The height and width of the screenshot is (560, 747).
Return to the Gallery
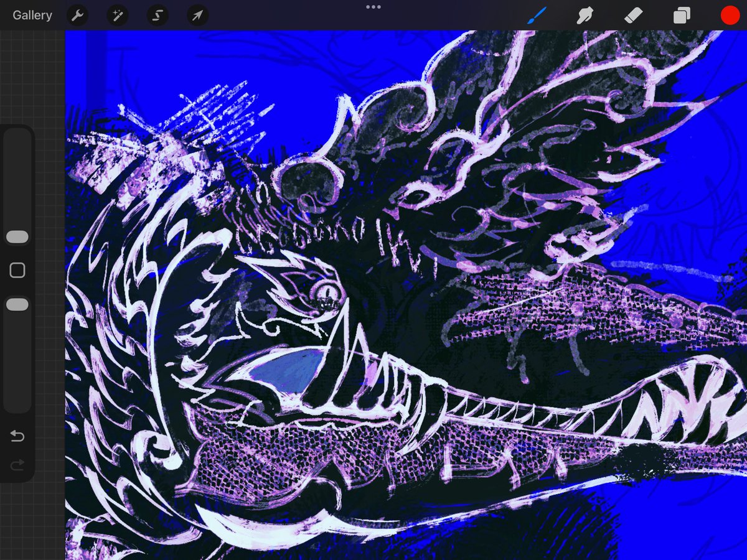(x=32, y=15)
